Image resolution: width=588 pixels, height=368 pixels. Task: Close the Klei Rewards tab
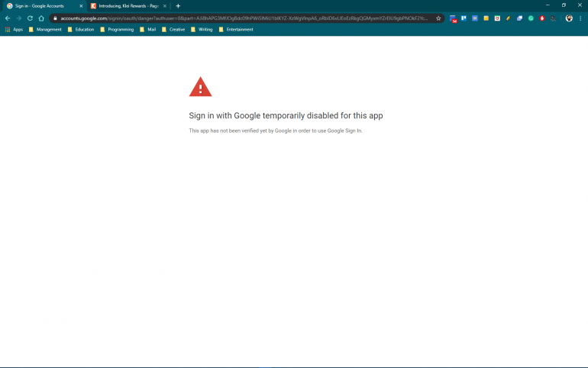click(x=165, y=6)
